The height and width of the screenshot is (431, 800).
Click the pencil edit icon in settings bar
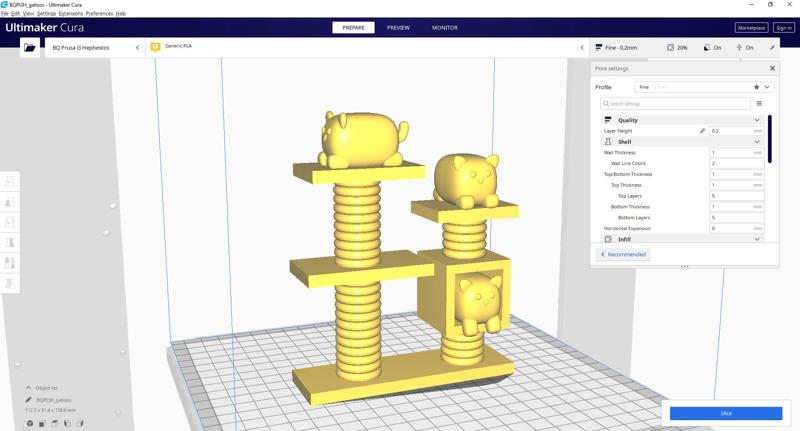(772, 47)
